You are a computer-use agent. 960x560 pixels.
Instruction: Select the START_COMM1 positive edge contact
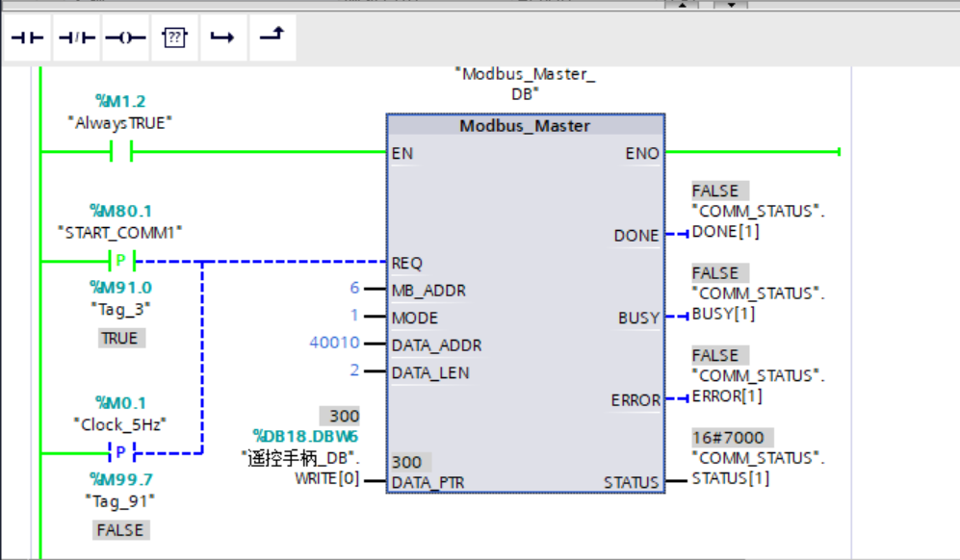click(x=121, y=262)
